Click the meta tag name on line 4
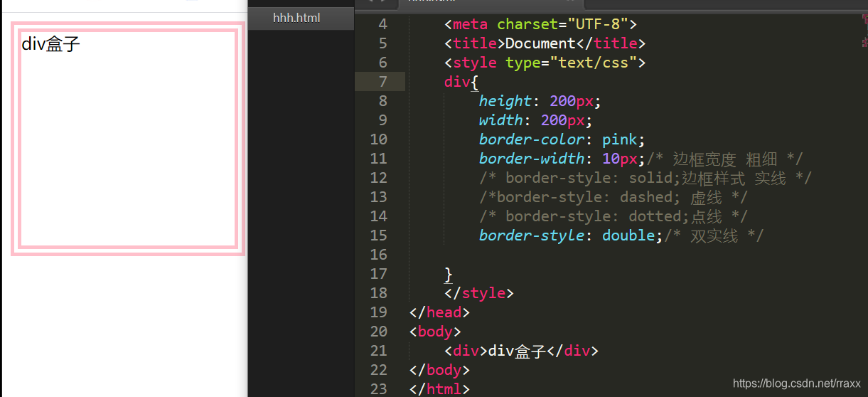The image size is (868, 397). tap(470, 24)
